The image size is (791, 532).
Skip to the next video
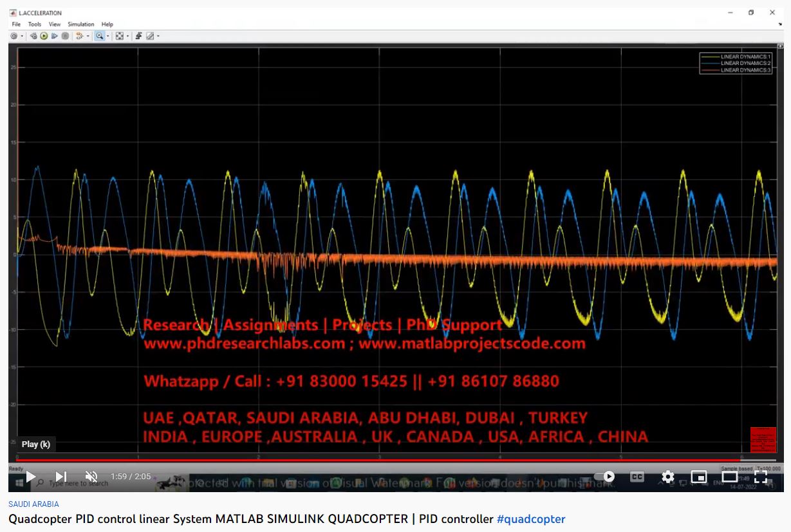pyautogui.click(x=61, y=477)
